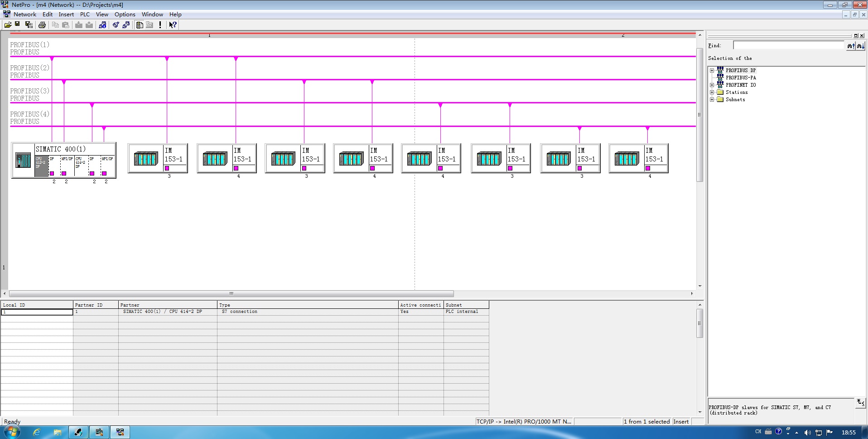
Task: Close the catalog panel with its X button
Action: click(x=862, y=36)
